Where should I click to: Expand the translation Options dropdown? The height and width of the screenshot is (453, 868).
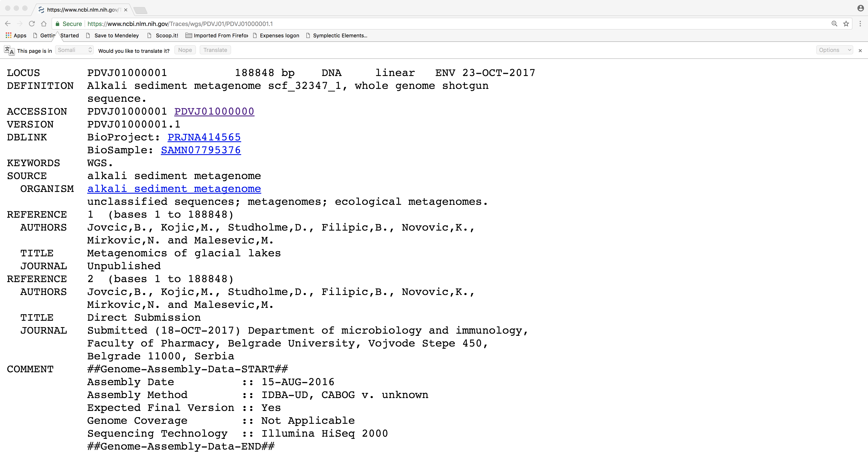[x=834, y=50]
